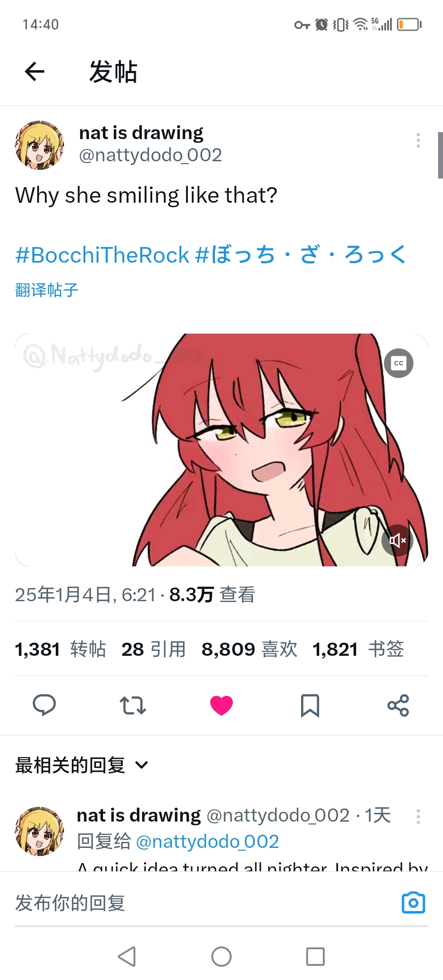Unmute video with the speaker icon

[x=397, y=540]
